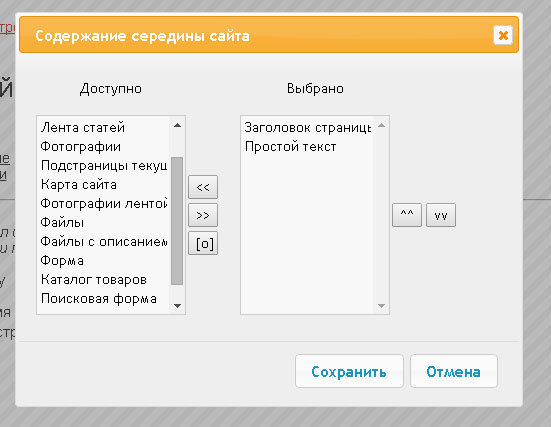Click down arrow of Доступно list scrollbar
Viewport: 551px width, 427px height.
point(177,306)
